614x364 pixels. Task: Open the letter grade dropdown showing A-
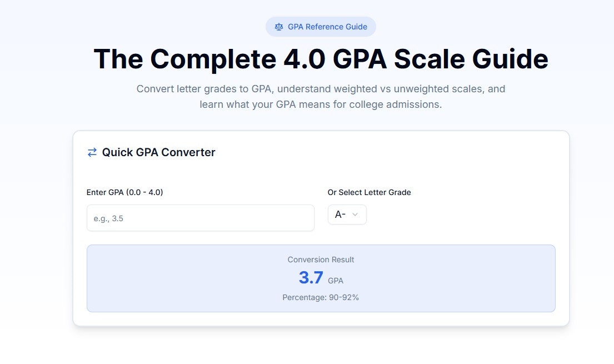point(347,215)
